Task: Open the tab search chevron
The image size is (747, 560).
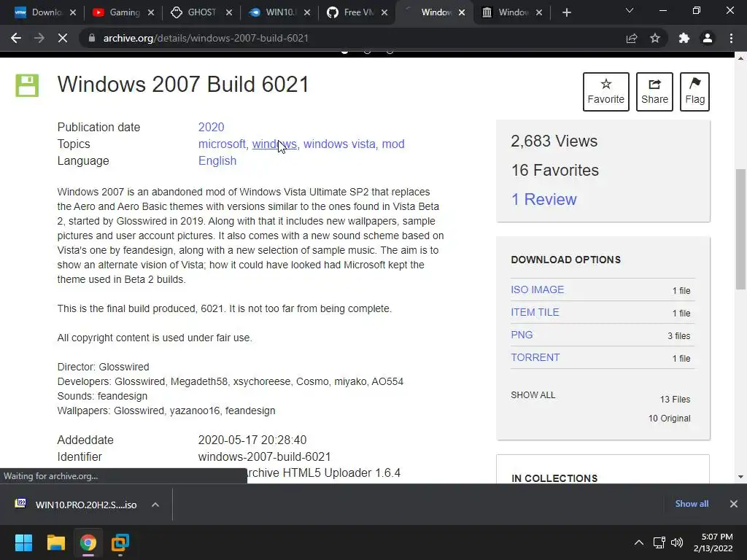Action: [630, 10]
